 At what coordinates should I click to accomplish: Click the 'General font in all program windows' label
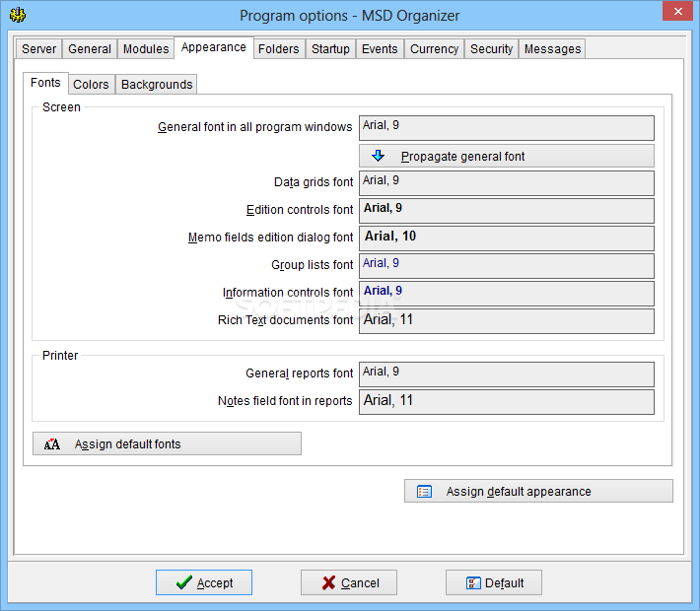click(255, 127)
